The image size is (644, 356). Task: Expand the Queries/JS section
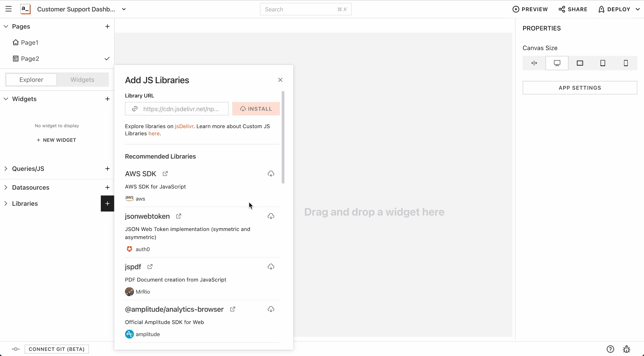click(x=6, y=169)
